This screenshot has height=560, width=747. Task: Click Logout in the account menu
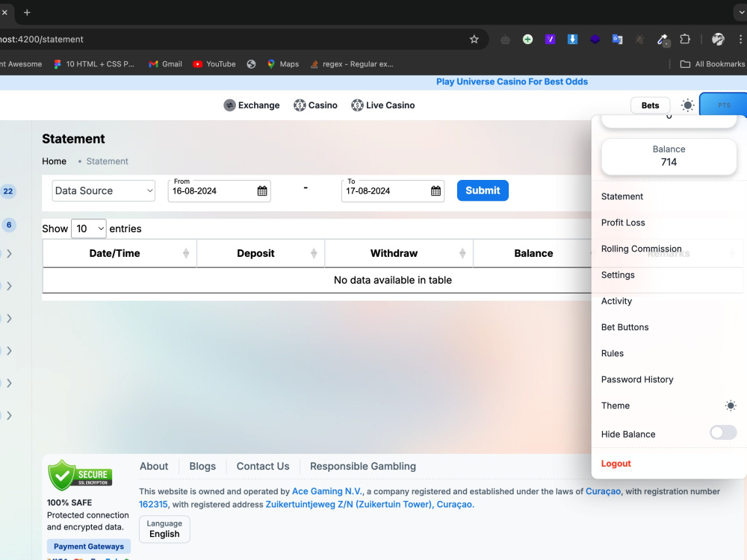click(x=616, y=464)
